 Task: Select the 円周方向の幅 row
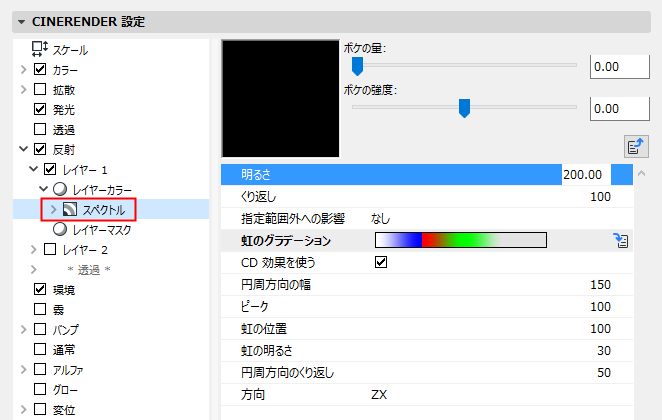click(427, 285)
